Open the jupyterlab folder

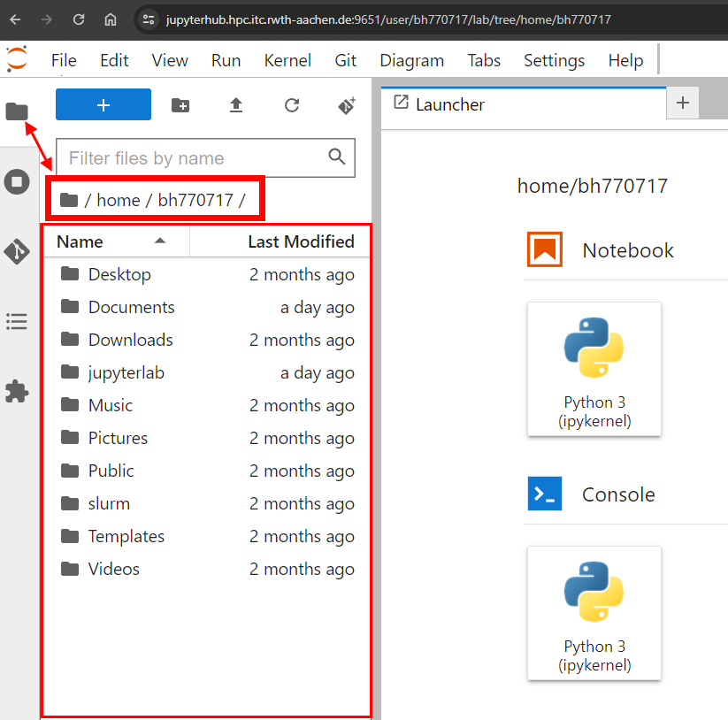coord(126,372)
